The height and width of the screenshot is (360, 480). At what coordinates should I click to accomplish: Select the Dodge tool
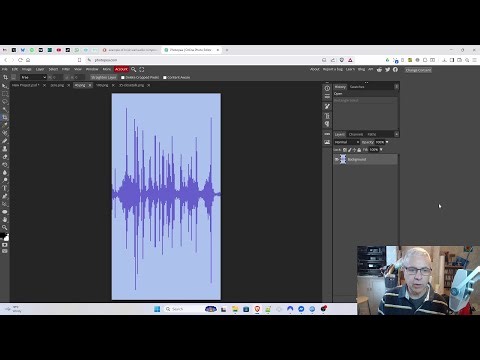point(5,180)
